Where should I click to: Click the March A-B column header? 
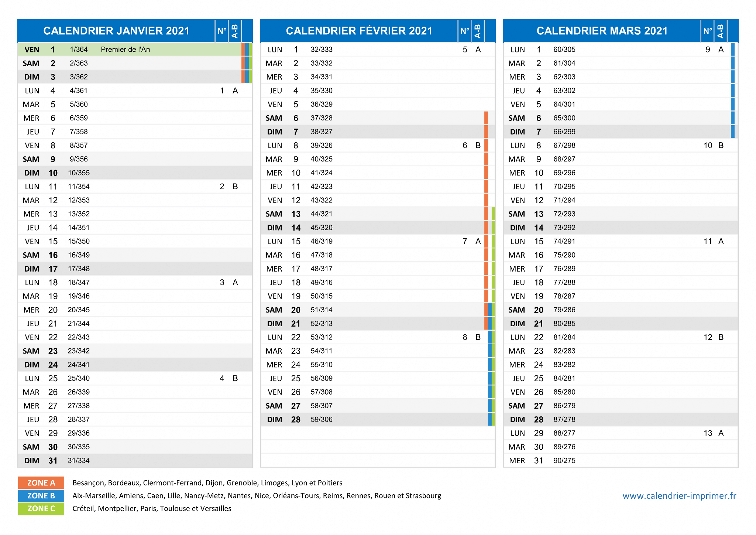click(720, 31)
